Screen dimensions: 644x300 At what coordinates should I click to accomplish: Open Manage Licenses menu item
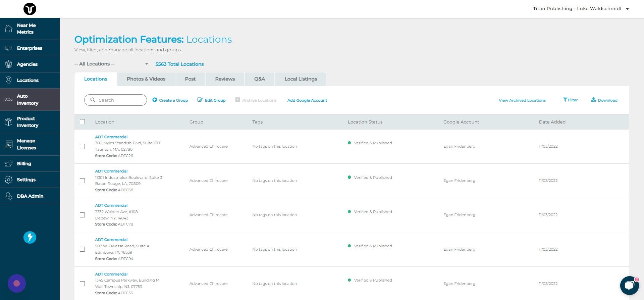(x=30, y=144)
